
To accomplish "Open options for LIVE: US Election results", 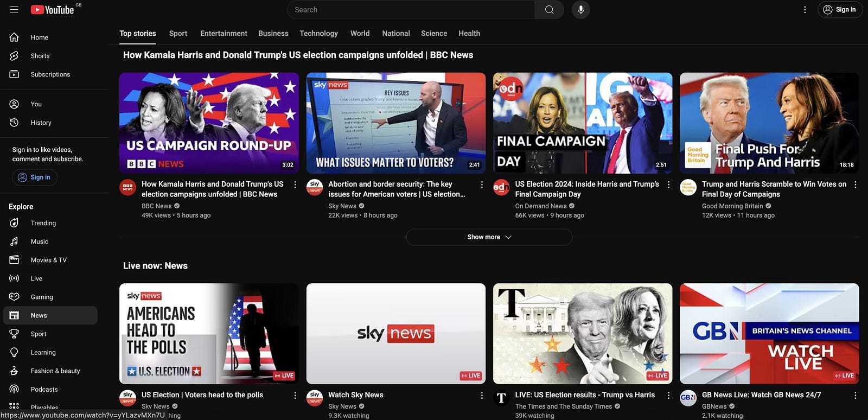I will pos(669,396).
